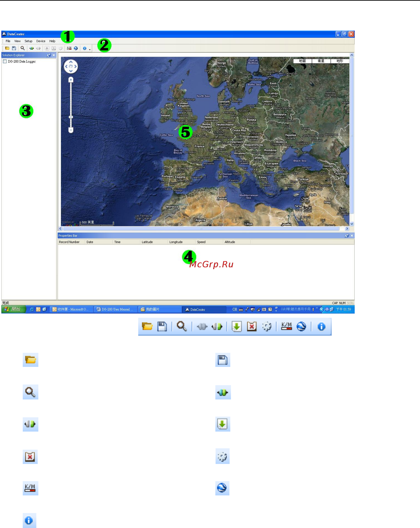Pan the map up with arrow

coord(71,62)
